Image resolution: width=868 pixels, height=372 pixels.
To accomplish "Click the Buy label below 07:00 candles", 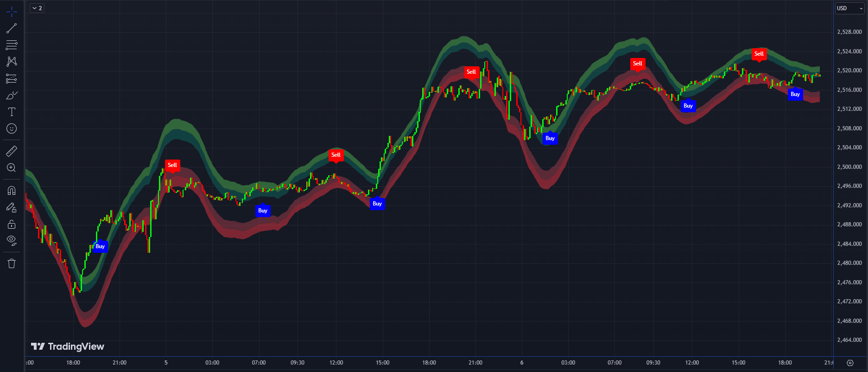I will click(x=263, y=210).
